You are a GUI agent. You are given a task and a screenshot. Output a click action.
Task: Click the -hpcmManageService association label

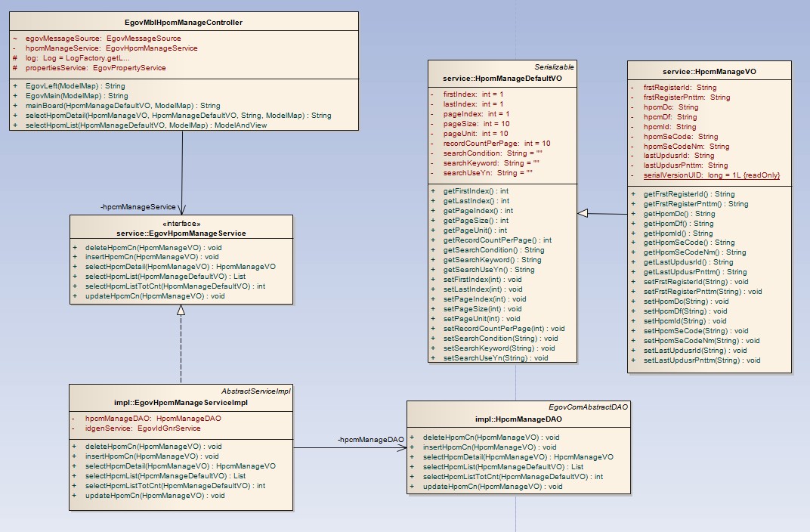tap(138, 206)
